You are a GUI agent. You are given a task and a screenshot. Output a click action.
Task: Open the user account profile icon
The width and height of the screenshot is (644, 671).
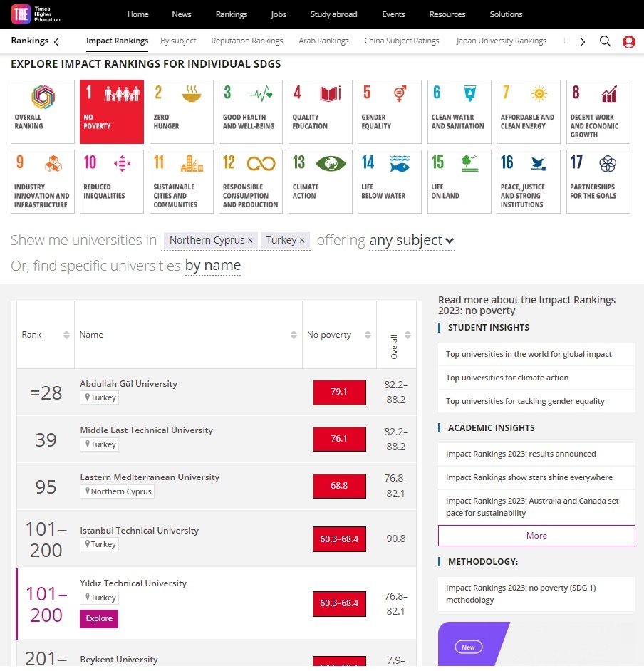click(628, 41)
